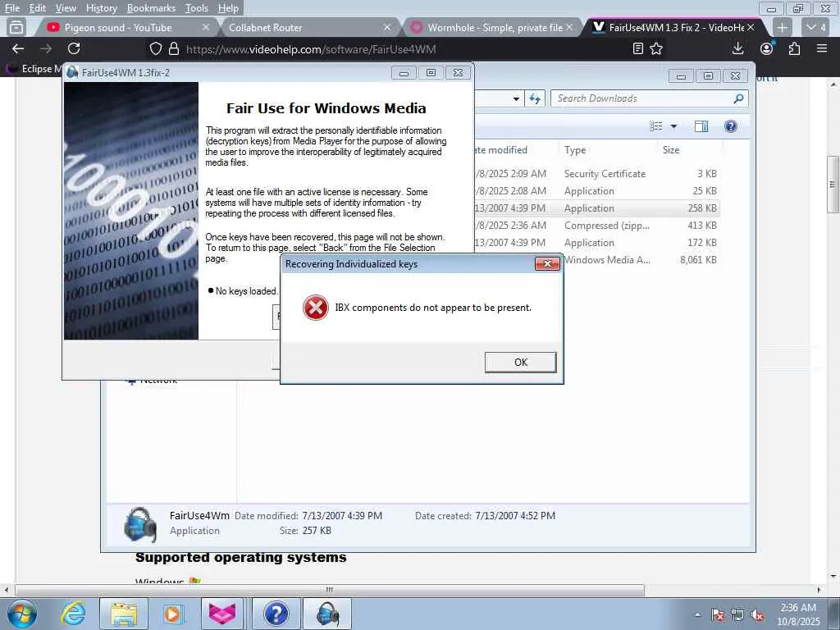Open the Firefox account icon
Viewport: 840px width, 630px height.
pos(767,48)
